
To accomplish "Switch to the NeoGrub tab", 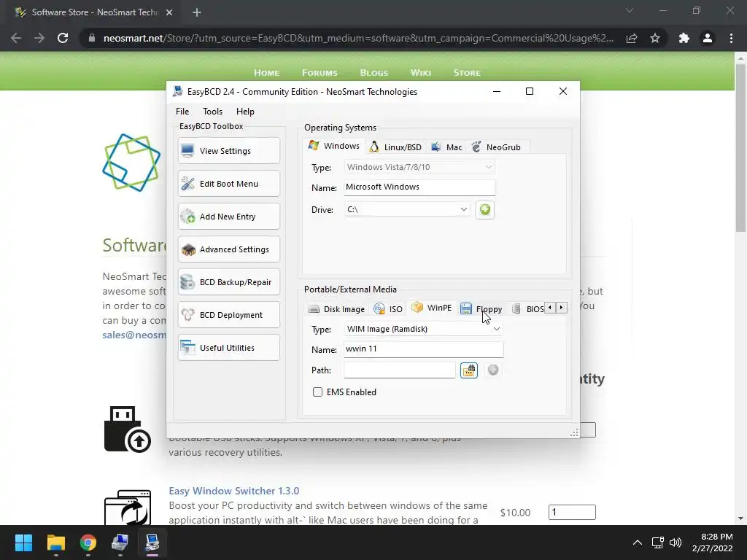I will click(496, 147).
